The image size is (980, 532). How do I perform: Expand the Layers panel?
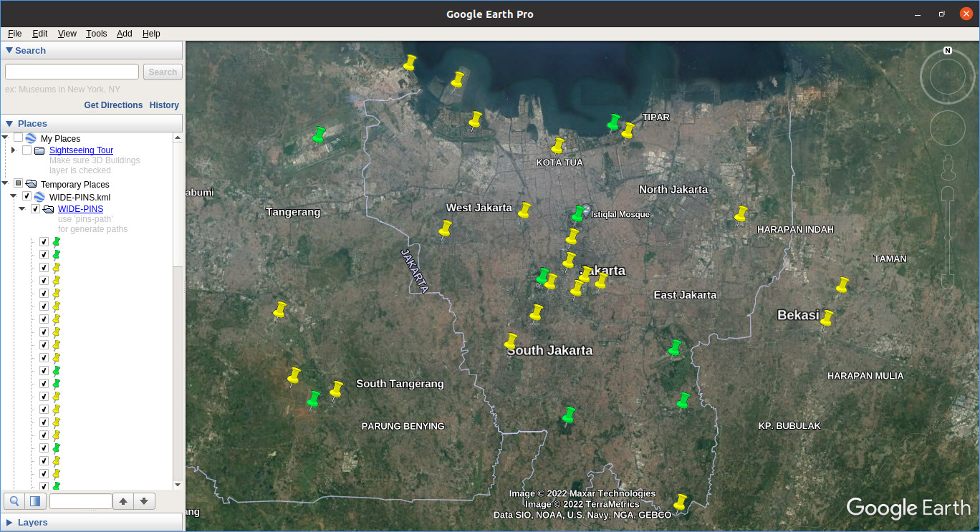[9, 523]
